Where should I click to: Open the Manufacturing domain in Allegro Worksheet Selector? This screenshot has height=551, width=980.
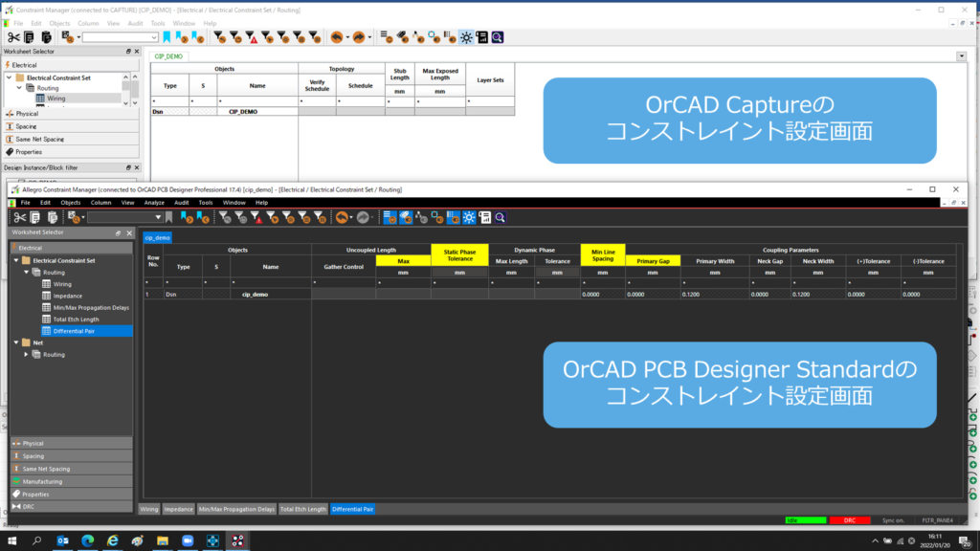pyautogui.click(x=71, y=482)
